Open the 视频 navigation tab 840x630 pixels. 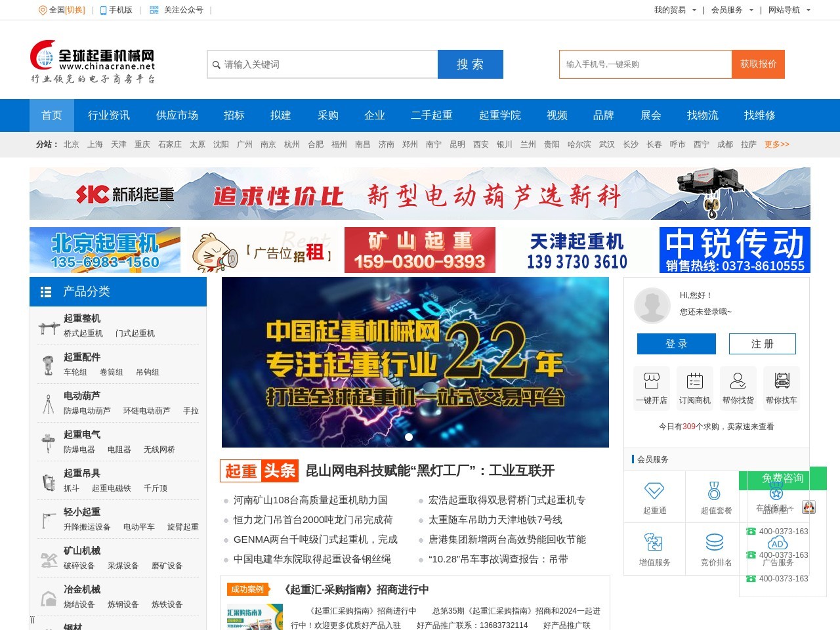point(557,115)
